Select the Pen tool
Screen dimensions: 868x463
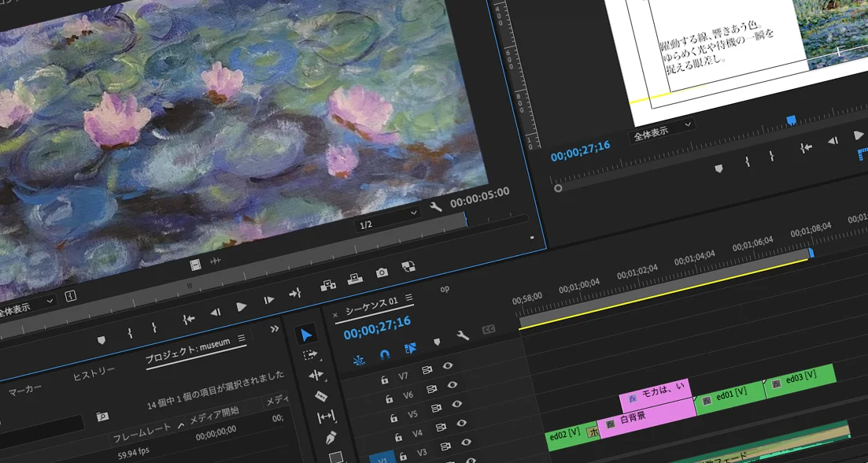point(330,437)
